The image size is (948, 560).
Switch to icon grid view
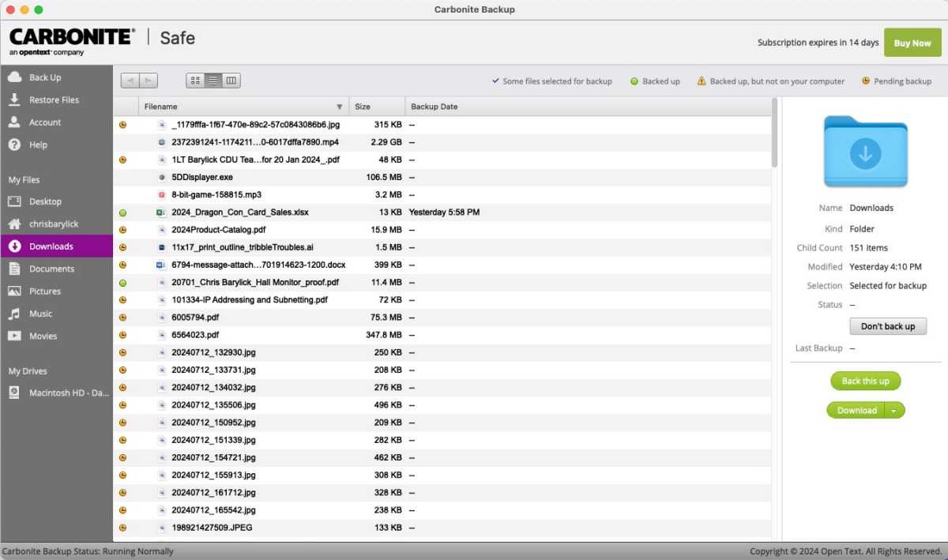click(x=195, y=81)
